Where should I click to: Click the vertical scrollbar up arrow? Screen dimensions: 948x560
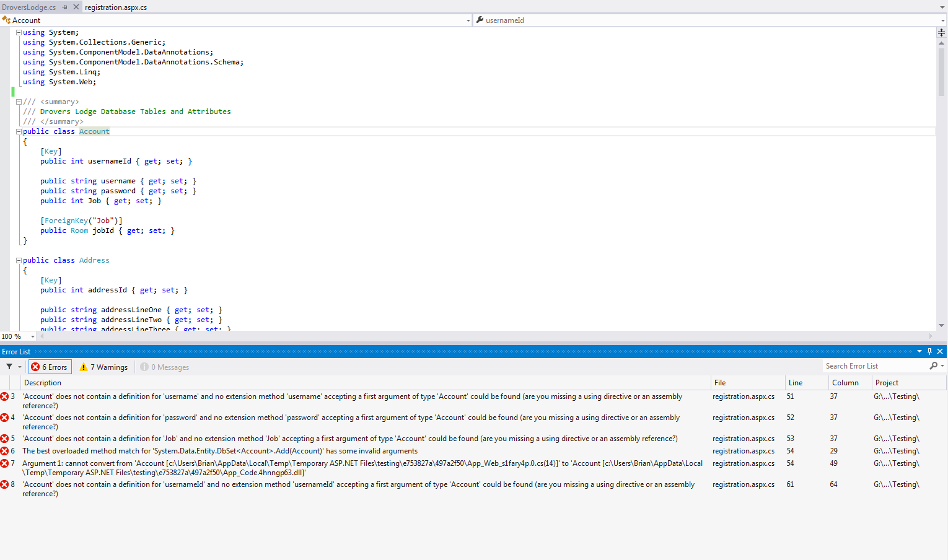pyautogui.click(x=942, y=43)
